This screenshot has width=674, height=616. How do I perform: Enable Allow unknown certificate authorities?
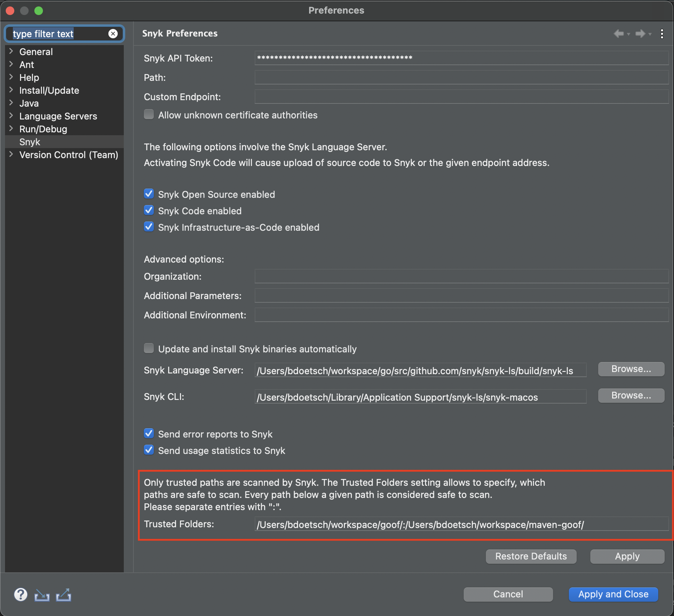coord(149,114)
